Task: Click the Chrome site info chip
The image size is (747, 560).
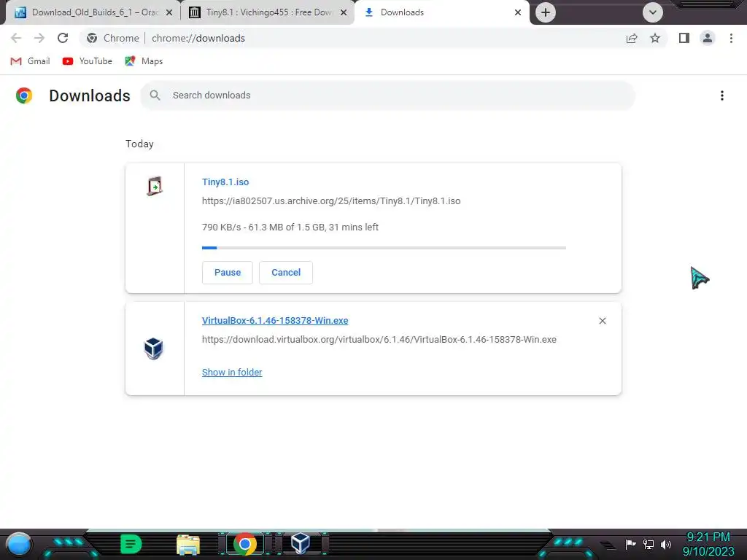Action: [x=113, y=38]
